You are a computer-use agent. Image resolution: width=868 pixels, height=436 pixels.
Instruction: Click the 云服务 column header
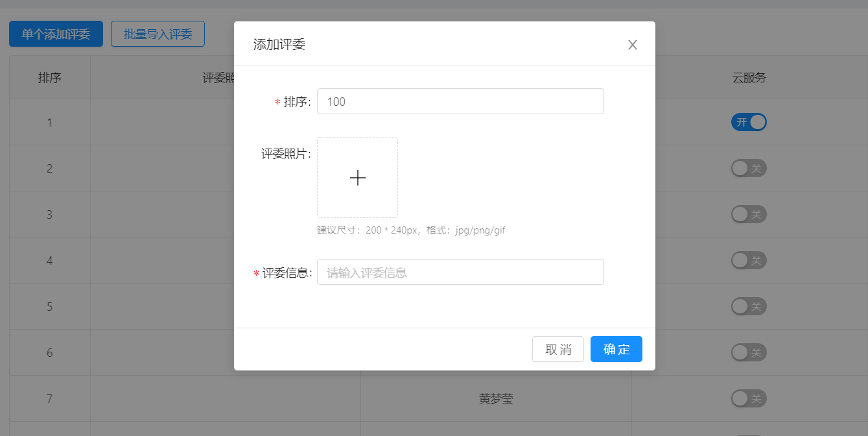point(749,78)
